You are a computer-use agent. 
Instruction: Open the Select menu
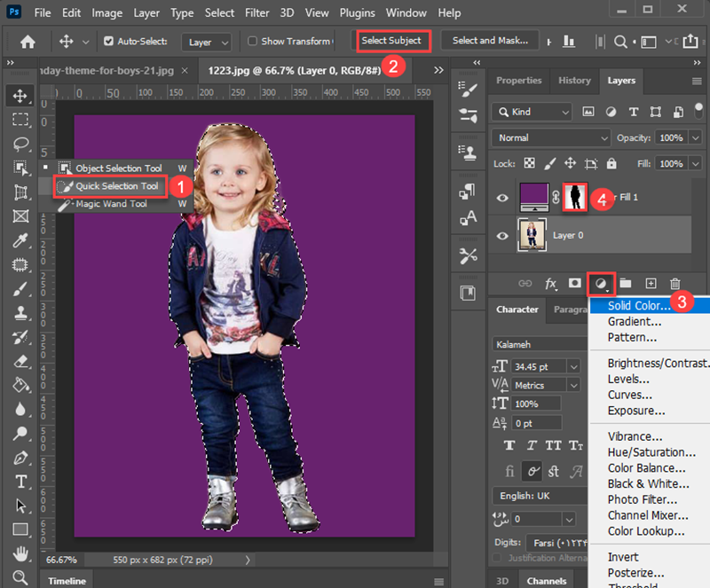click(x=219, y=12)
